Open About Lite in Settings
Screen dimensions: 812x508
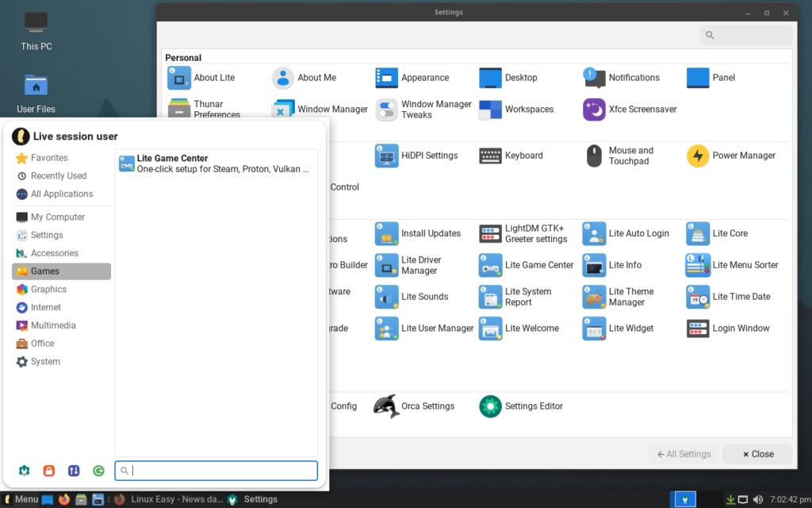pos(201,78)
